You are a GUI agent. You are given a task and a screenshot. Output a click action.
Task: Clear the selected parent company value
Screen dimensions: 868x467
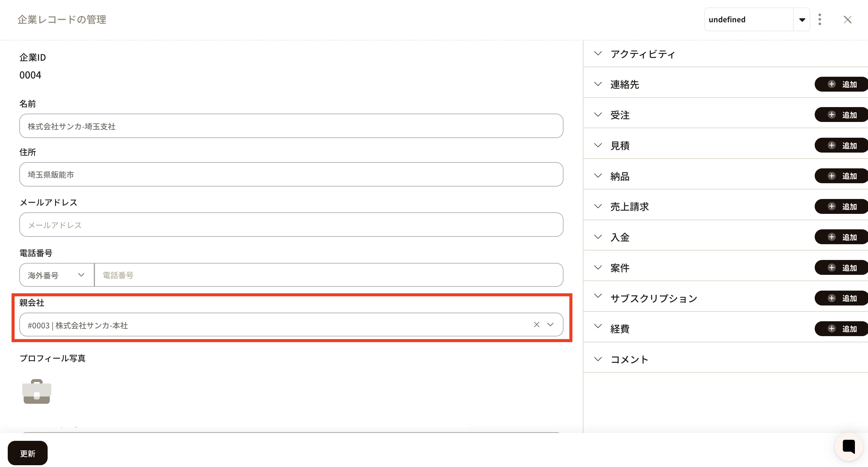tap(536, 325)
